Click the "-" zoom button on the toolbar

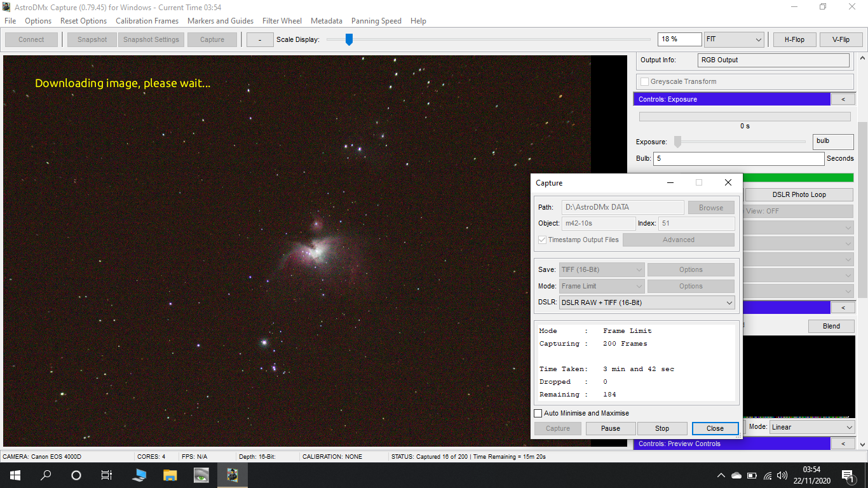coord(260,39)
